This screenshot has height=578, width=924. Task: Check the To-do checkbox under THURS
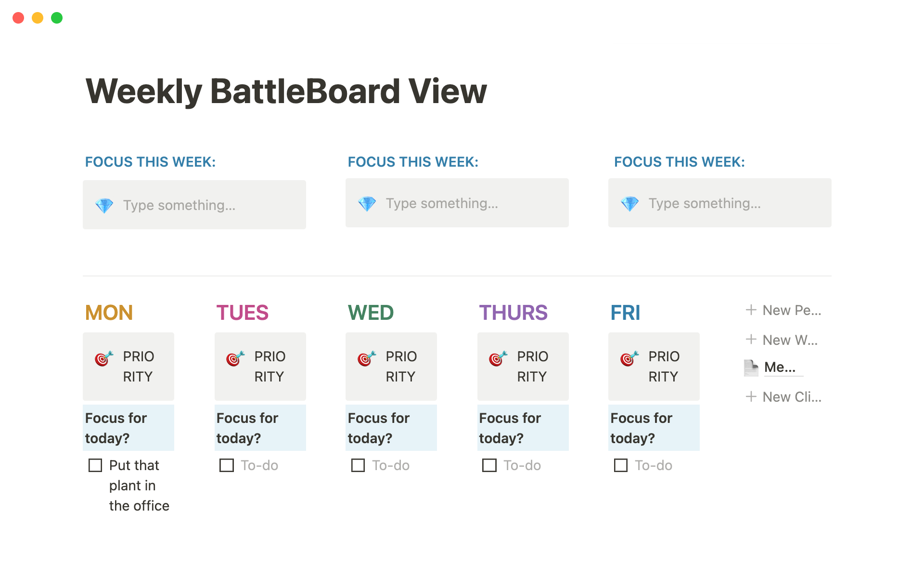click(x=489, y=465)
